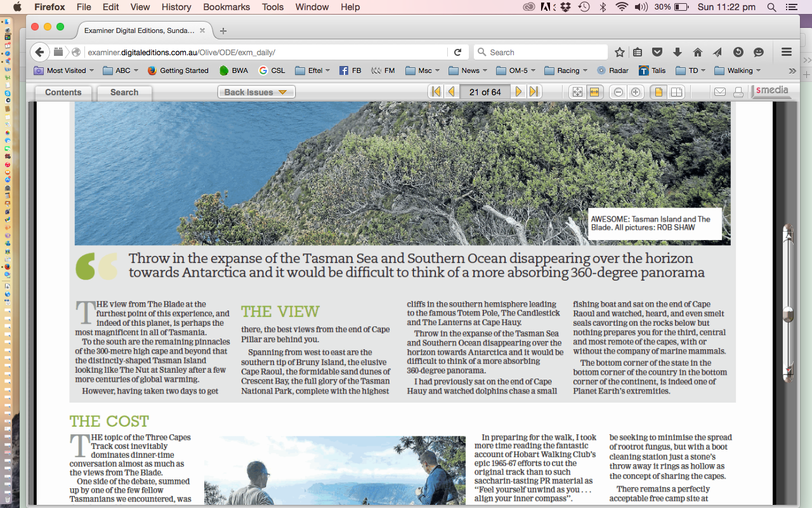Open the FM bookmark
Screen dimensions: 812x508
pyautogui.click(x=383, y=70)
